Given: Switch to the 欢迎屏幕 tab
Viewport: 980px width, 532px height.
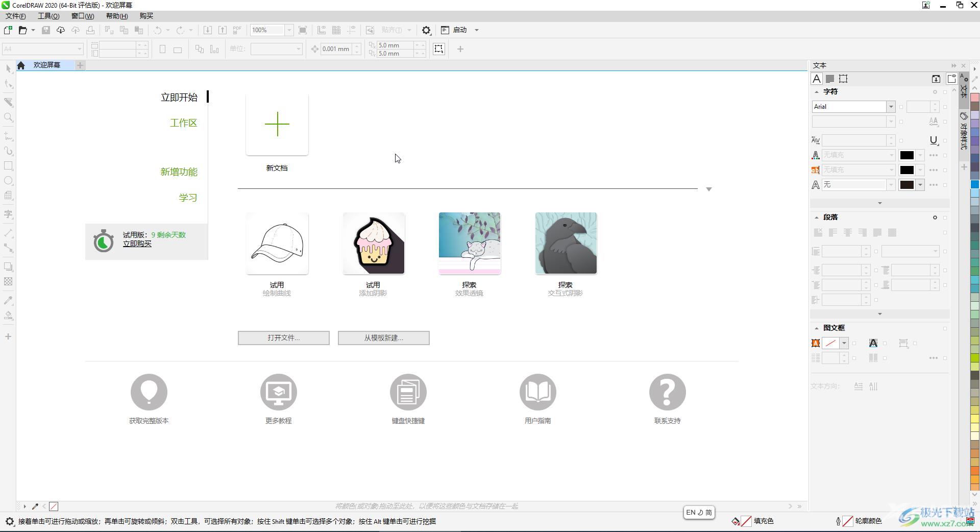Looking at the screenshot, I should (47, 65).
